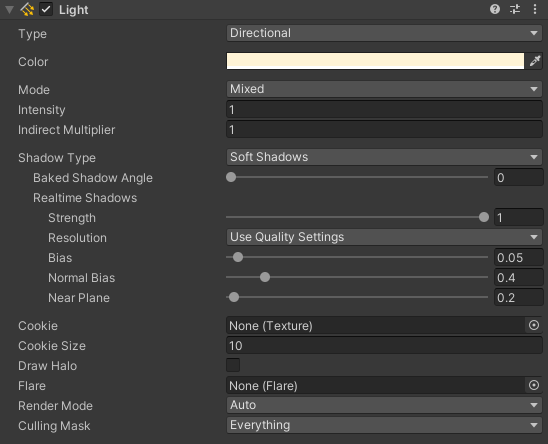This screenshot has height=444, width=548.
Task: Pick a color with the eyedropper icon
Action: click(535, 61)
